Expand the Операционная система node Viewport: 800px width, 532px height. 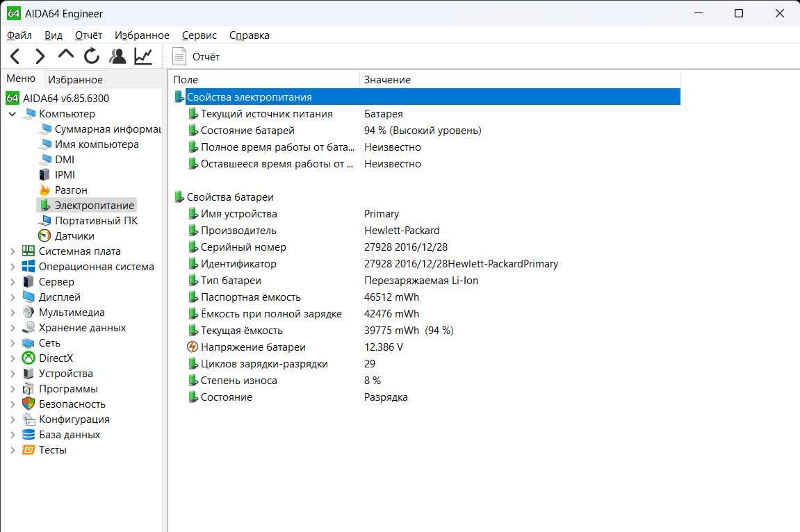tap(13, 267)
